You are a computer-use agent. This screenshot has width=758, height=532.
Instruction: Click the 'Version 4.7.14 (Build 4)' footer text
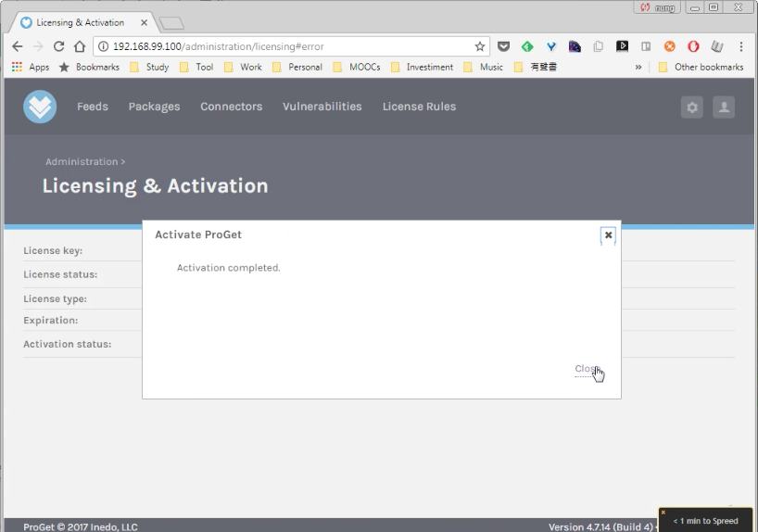600,526
